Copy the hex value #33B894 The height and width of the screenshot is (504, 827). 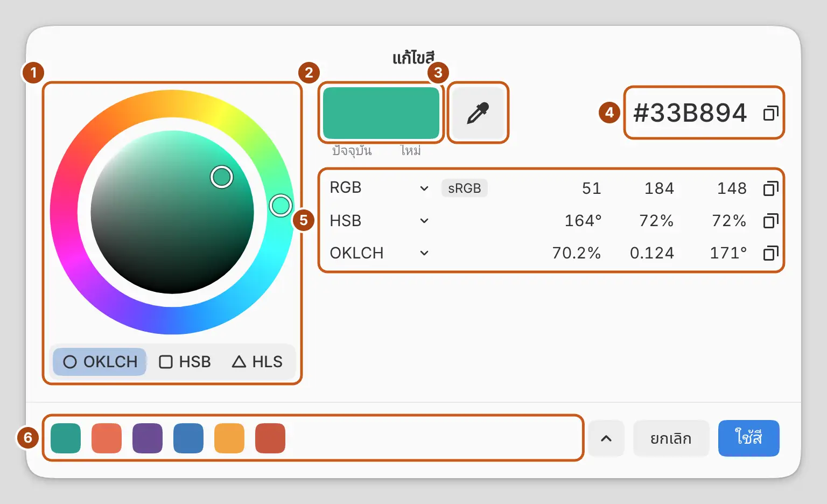(771, 113)
